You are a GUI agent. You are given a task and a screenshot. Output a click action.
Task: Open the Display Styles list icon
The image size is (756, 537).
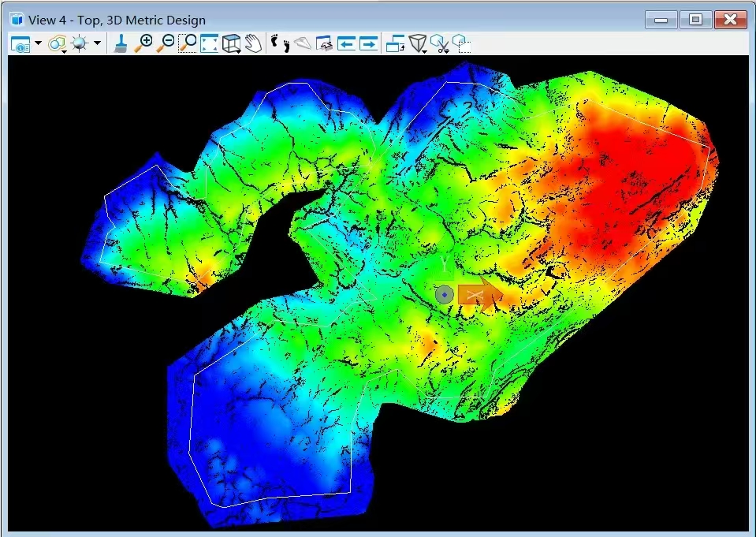point(57,44)
